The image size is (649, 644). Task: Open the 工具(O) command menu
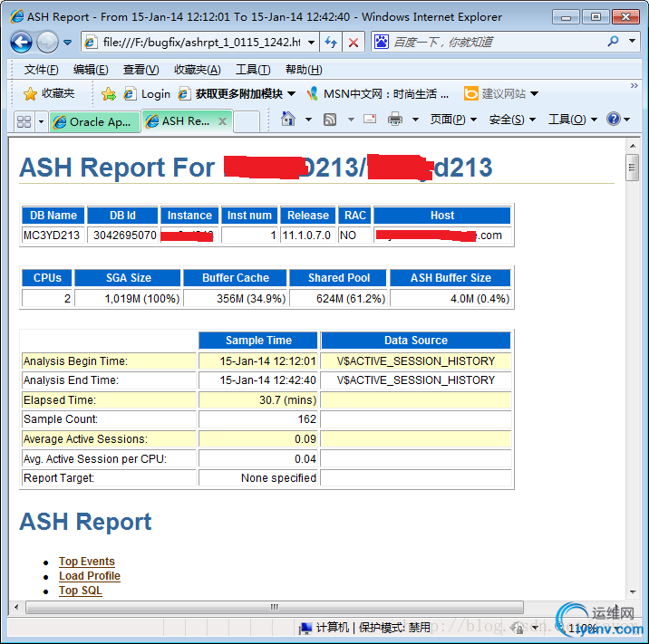(x=573, y=120)
